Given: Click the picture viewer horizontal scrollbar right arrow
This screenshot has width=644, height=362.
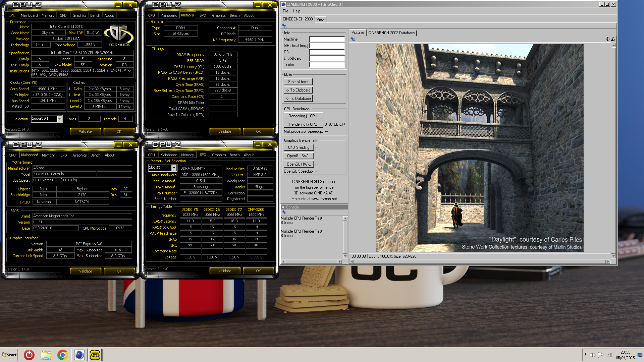Looking at the screenshot, I should pyautogui.click(x=608, y=261).
